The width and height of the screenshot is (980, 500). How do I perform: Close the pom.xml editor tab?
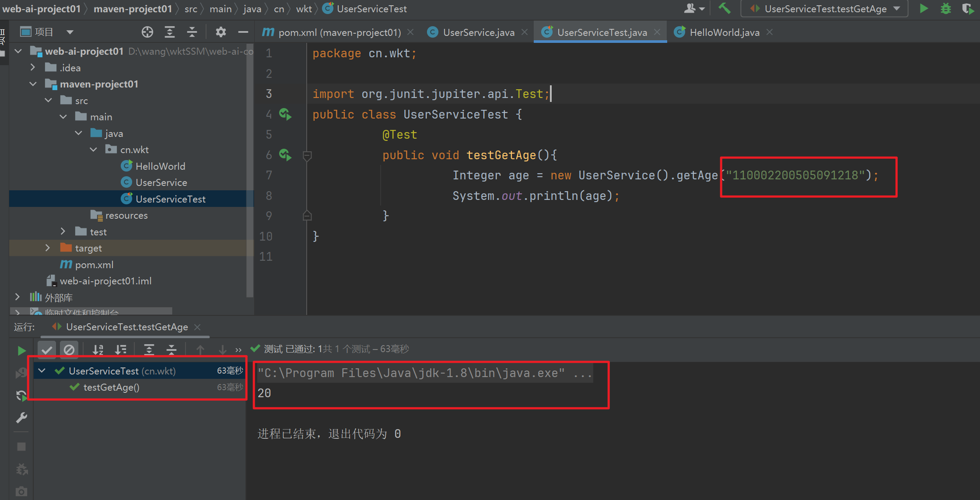pyautogui.click(x=410, y=32)
